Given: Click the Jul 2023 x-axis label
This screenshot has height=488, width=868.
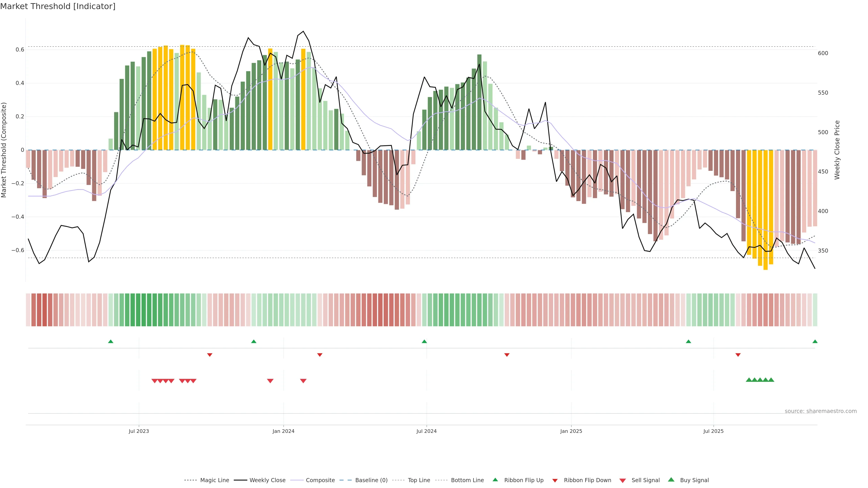Looking at the screenshot, I should point(139,431).
